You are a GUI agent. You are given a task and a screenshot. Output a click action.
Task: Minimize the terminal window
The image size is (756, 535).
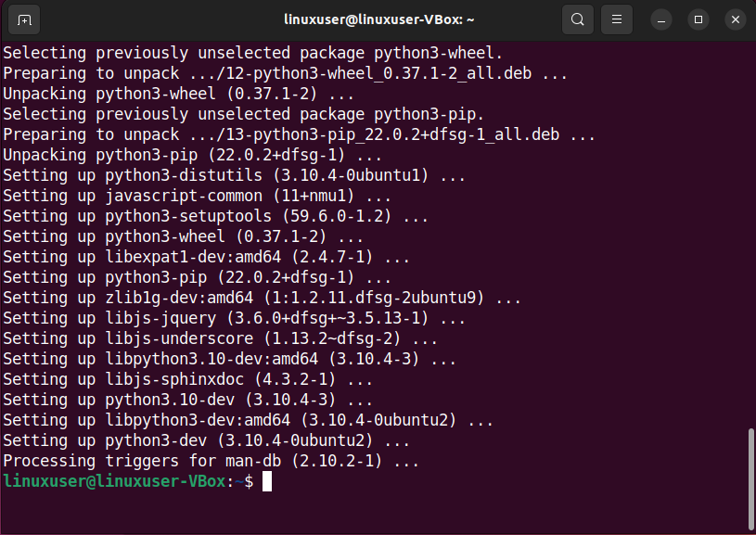660,19
